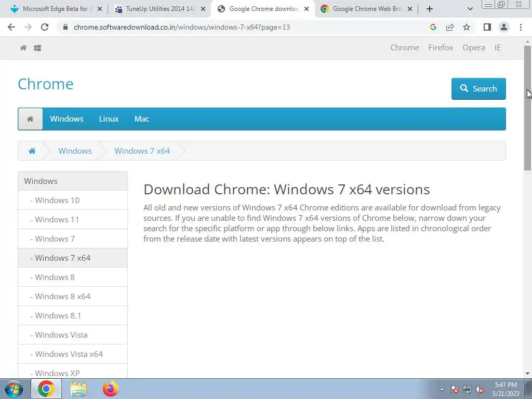
Task: Go back using browser back arrow
Action: [11, 27]
